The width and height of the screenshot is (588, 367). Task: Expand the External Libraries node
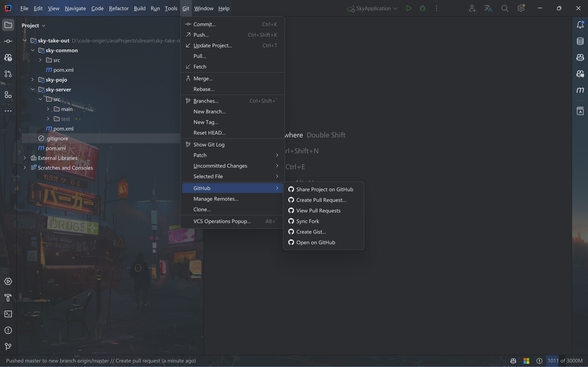click(25, 158)
